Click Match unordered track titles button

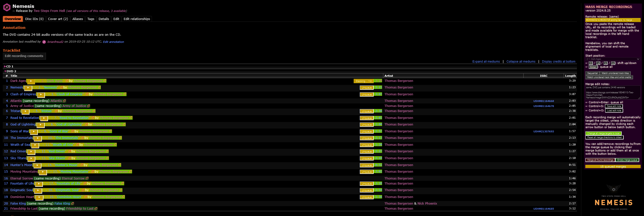click(615, 73)
